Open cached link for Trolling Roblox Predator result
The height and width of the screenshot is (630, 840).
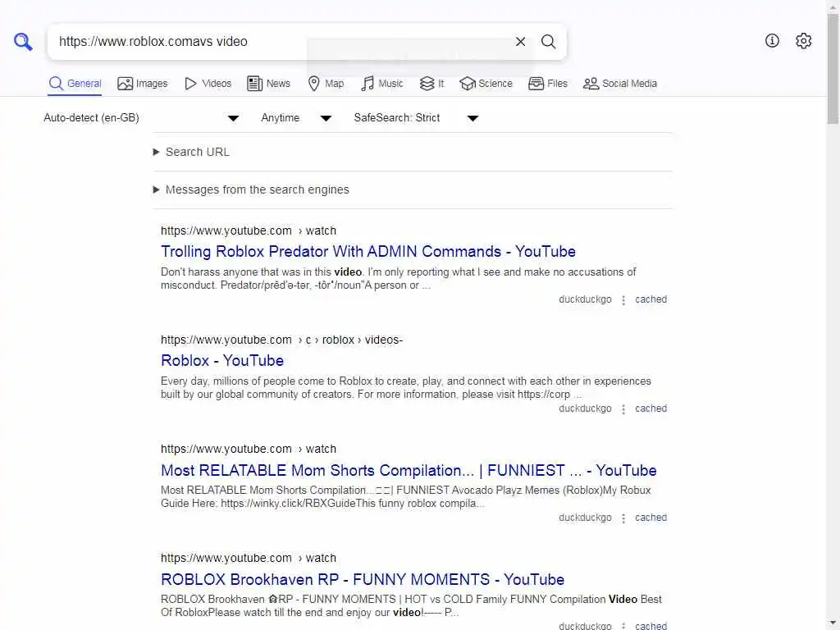click(x=651, y=299)
